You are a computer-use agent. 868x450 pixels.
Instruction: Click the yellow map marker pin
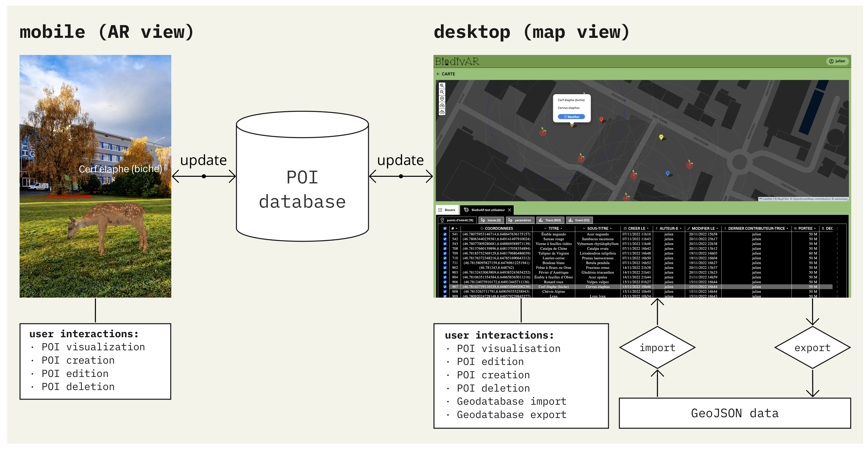pyautogui.click(x=661, y=137)
